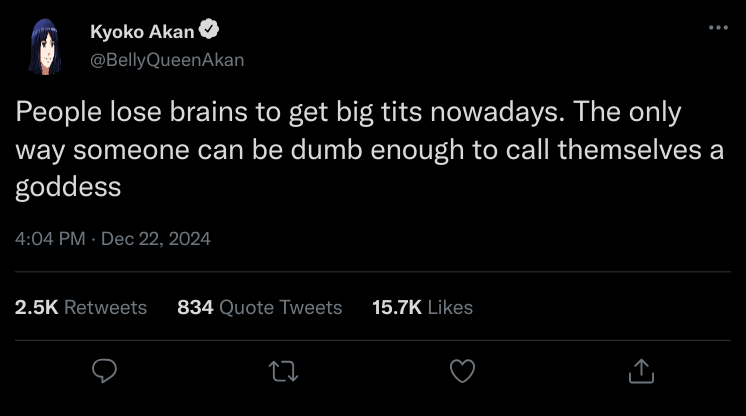This screenshot has height=416, width=746.
Task: Click the 15.7K likes count number
Action: coord(397,308)
